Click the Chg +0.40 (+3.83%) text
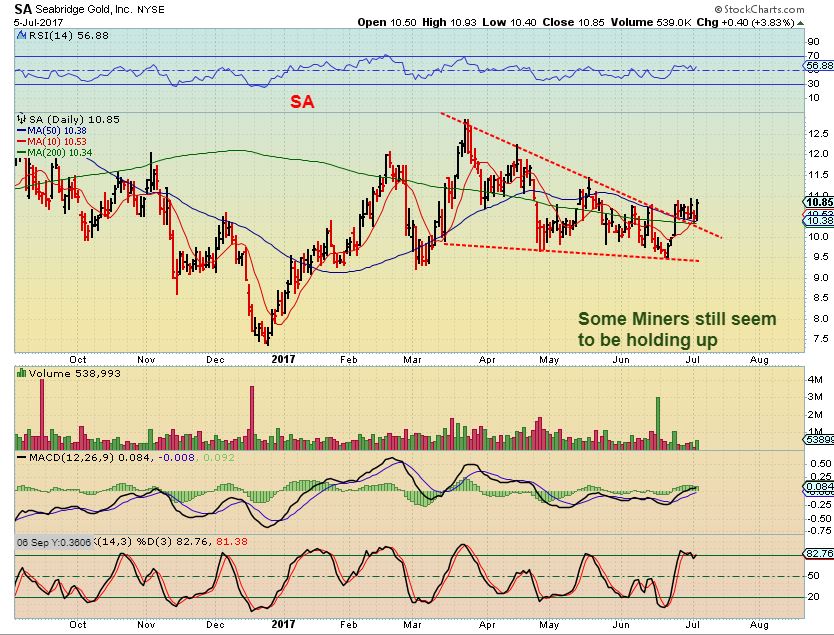Viewport: 834px width, 635px height. (x=746, y=22)
